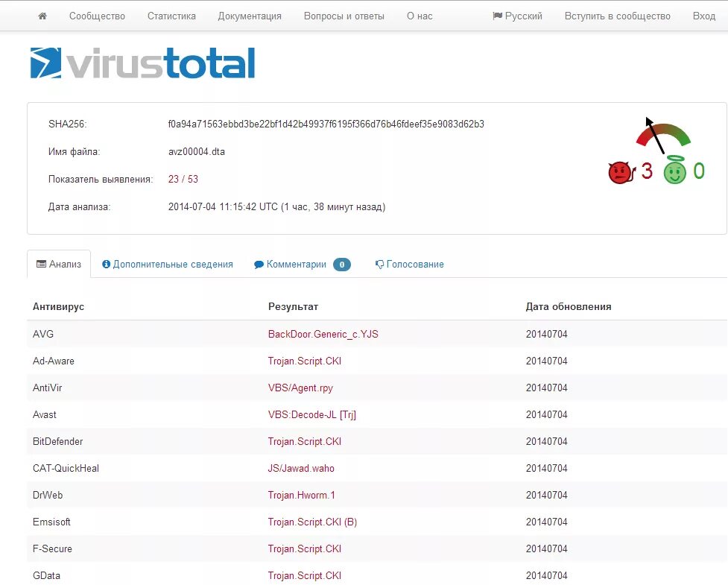Click detection ratio 23 / 53
This screenshot has height=585, width=728.
(183, 179)
